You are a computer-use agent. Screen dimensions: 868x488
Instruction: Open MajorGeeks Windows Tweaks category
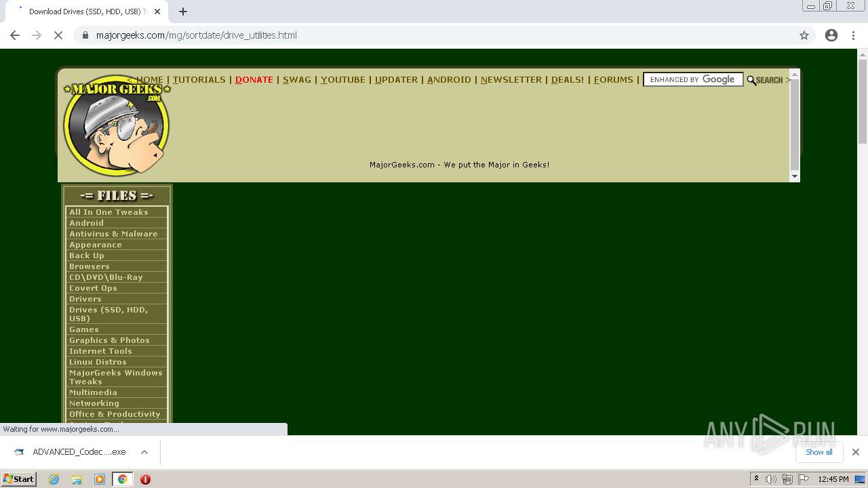pos(117,378)
